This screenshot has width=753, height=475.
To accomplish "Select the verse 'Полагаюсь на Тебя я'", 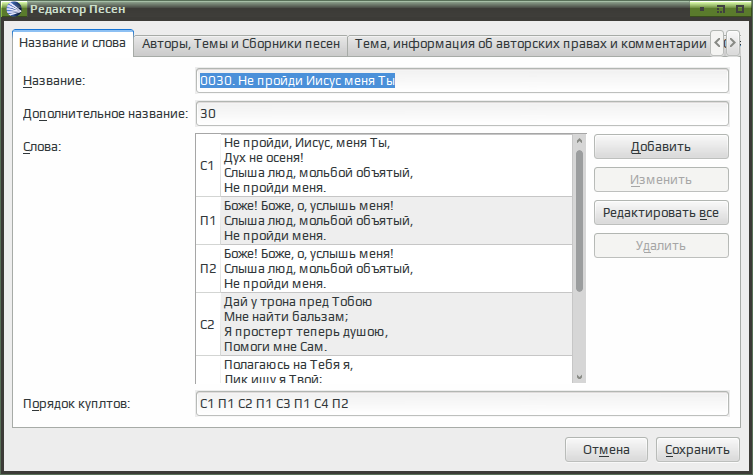I will tap(396, 370).
